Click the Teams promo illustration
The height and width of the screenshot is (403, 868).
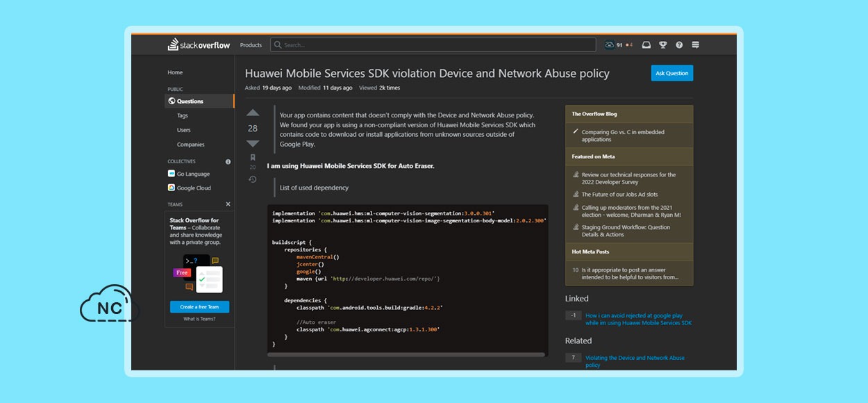pyautogui.click(x=199, y=274)
